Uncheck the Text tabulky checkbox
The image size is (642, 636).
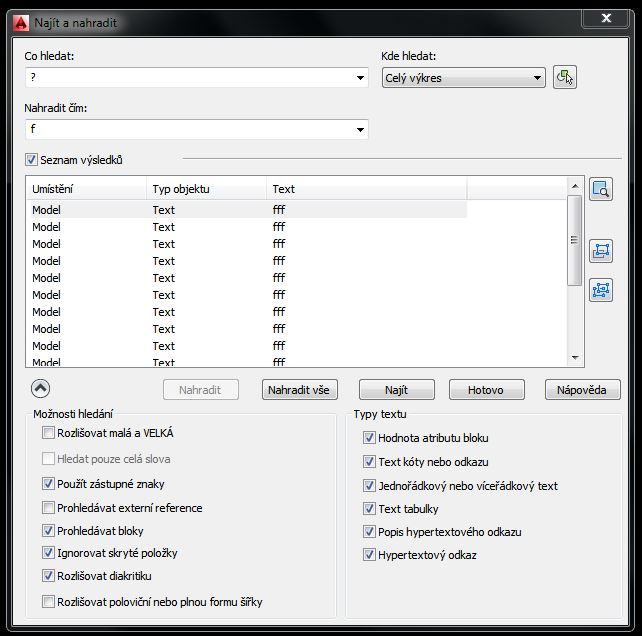click(370, 509)
